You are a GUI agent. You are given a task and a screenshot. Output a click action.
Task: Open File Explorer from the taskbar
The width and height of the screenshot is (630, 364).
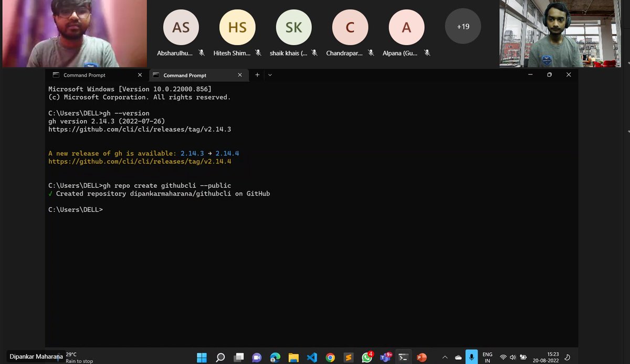tap(293, 357)
